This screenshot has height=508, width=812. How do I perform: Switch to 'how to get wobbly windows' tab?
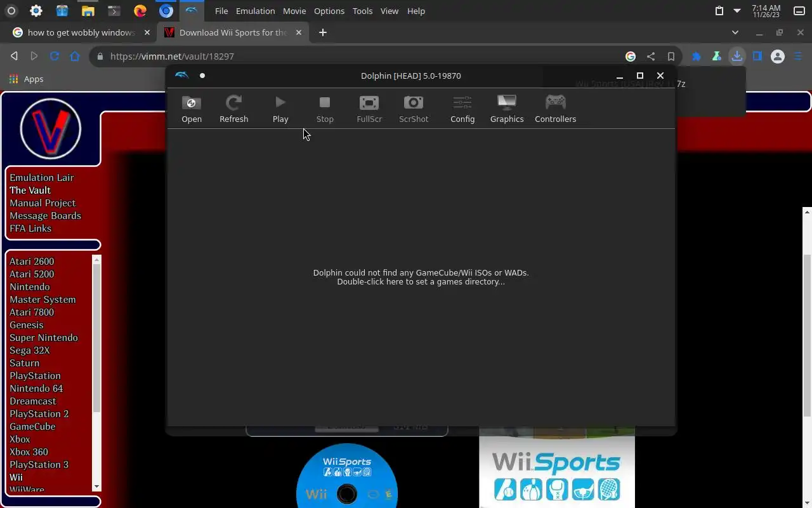click(81, 32)
